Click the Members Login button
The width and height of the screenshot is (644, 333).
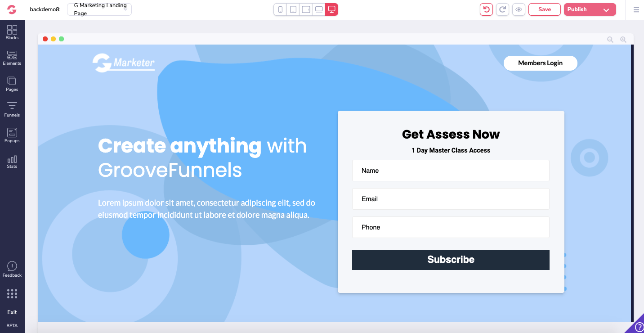coord(540,63)
